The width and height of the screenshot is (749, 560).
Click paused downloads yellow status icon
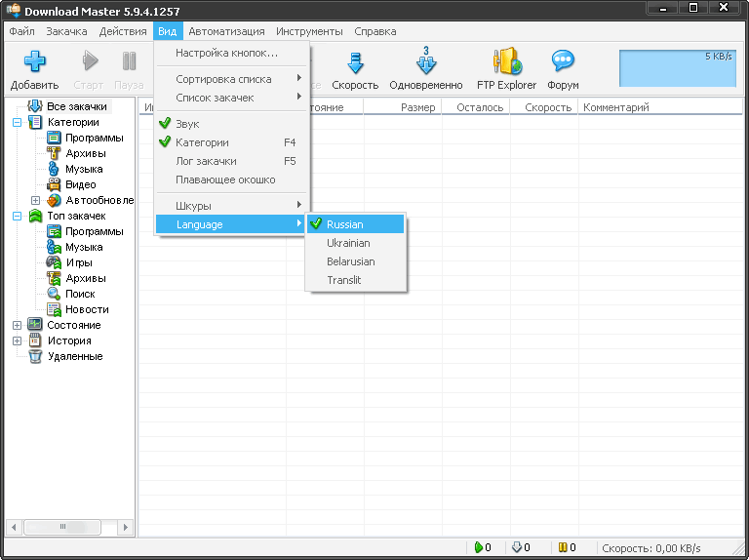[x=563, y=547]
